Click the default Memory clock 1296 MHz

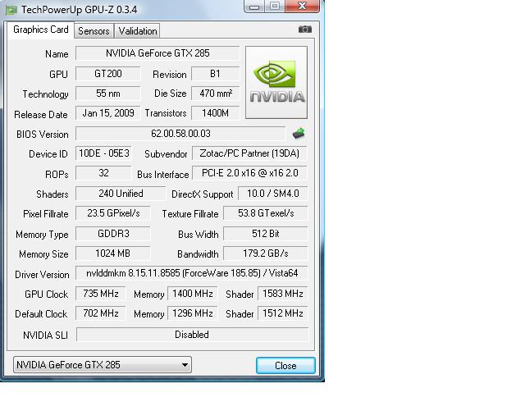tap(193, 313)
